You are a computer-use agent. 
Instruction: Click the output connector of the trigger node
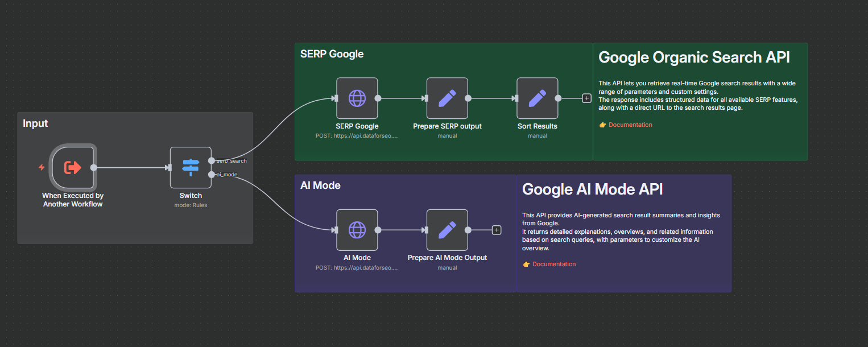(94, 167)
